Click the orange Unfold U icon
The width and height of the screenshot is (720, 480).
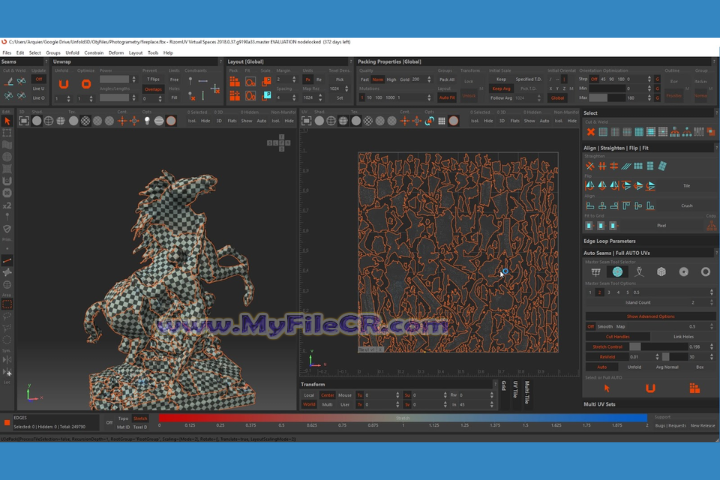(63, 84)
